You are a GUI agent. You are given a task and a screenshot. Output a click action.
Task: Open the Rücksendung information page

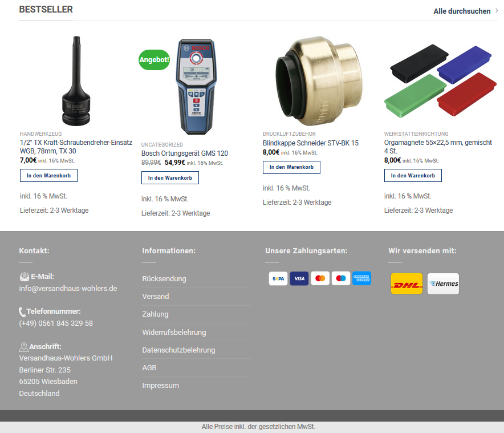(x=164, y=279)
